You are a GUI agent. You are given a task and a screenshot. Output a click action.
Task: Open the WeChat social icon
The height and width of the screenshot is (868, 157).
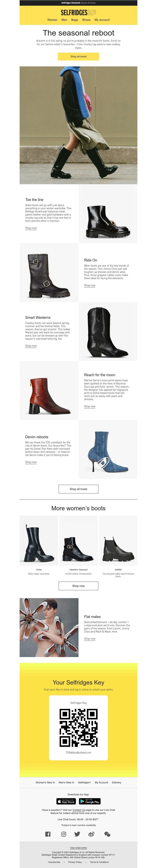click(108, 834)
